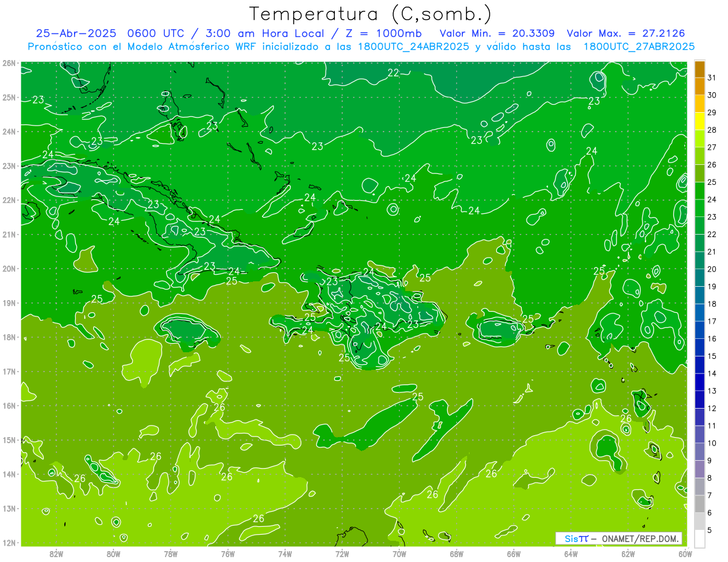
Task: Click the "60W" longitude axis label
Action: [685, 554]
